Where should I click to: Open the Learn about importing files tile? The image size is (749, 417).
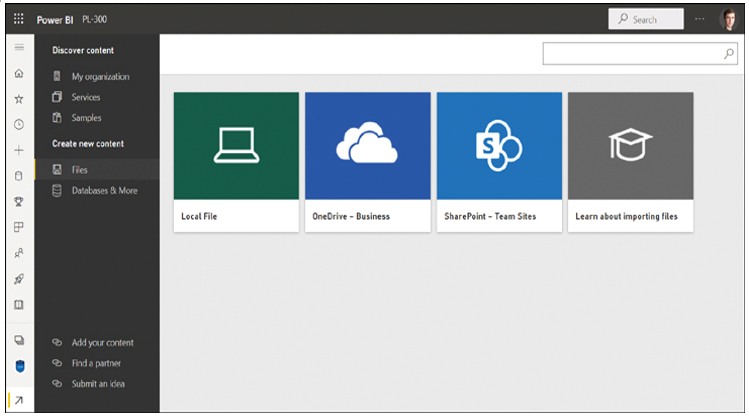(631, 162)
